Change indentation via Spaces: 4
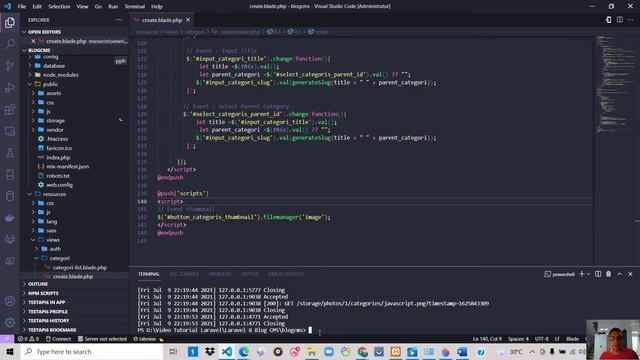640x360 pixels. 518,339
